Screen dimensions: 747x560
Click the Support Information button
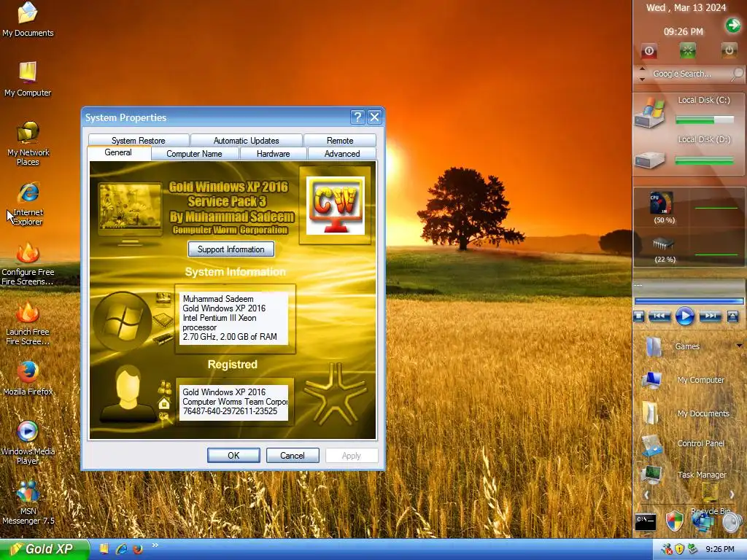point(231,249)
